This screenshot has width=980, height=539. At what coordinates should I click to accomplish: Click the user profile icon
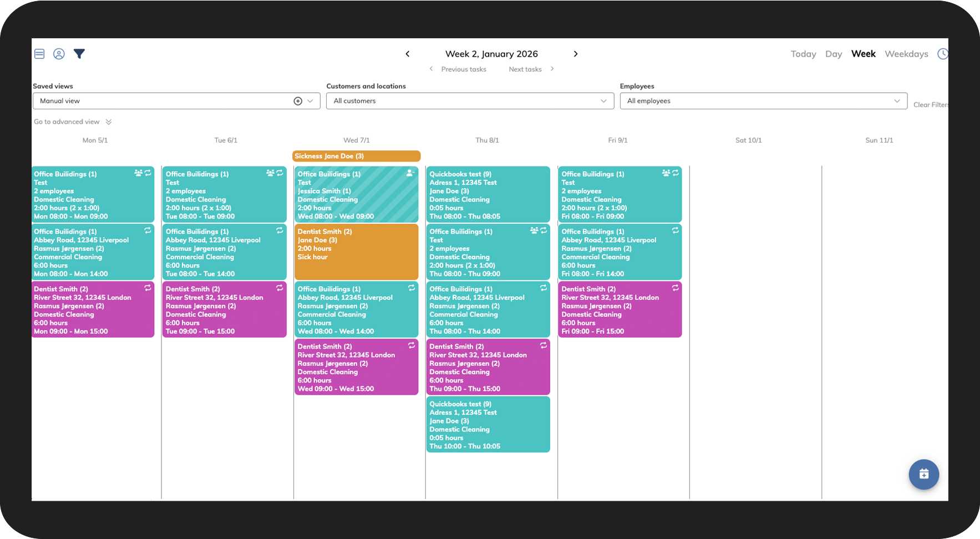coord(59,54)
